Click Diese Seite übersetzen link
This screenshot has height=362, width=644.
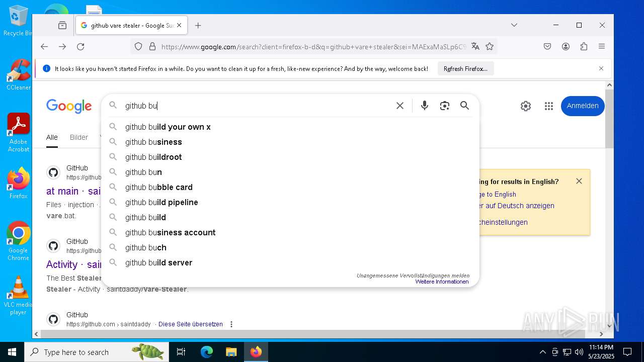click(191, 324)
